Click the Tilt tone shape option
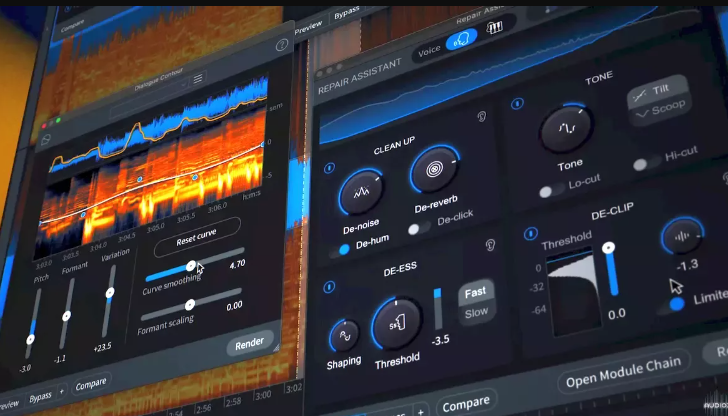The width and height of the screenshot is (728, 416). (656, 91)
